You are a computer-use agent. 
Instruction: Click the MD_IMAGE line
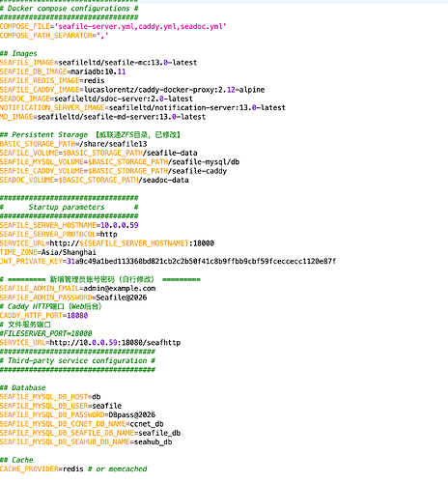point(102,117)
